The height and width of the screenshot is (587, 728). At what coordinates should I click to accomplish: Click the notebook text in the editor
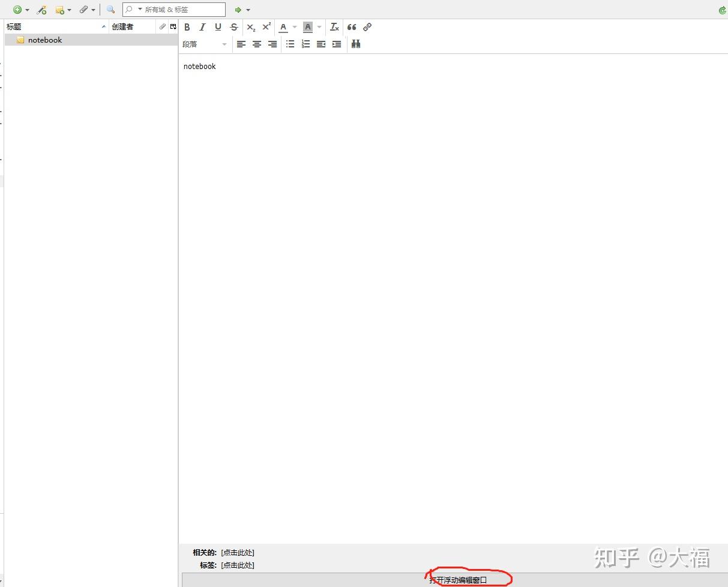click(x=199, y=67)
